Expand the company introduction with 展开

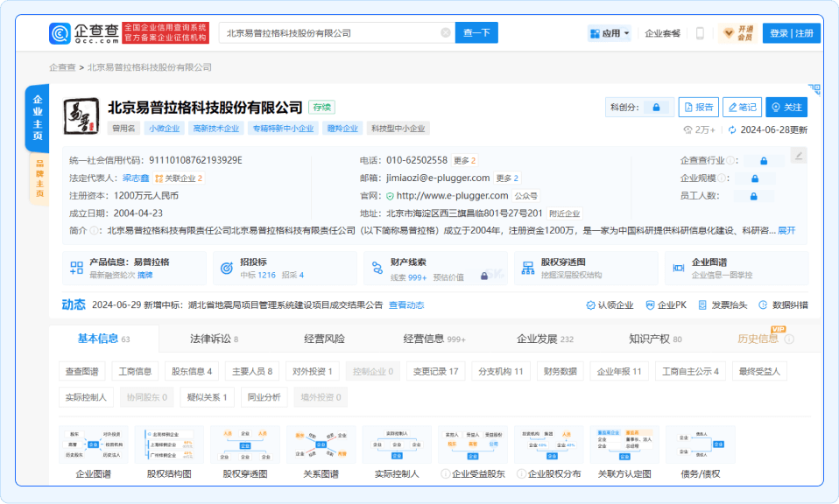(786, 230)
